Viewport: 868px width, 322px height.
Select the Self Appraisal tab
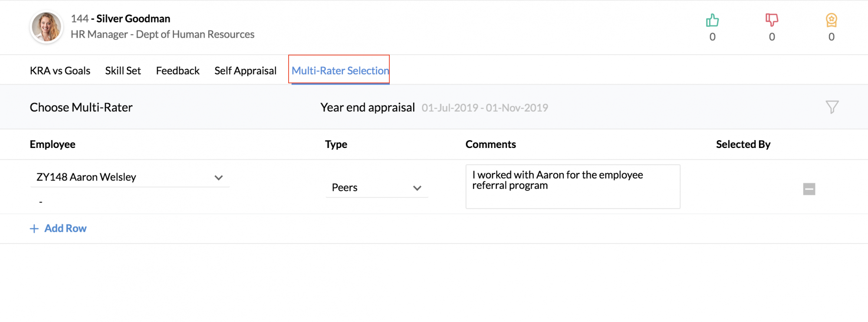point(245,70)
